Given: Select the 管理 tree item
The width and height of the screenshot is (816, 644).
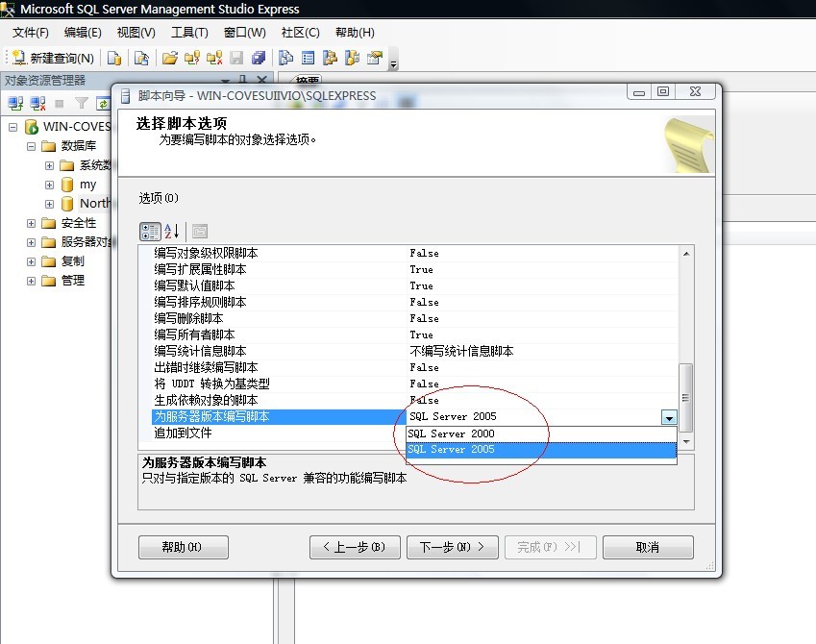Looking at the screenshot, I should tap(73, 281).
